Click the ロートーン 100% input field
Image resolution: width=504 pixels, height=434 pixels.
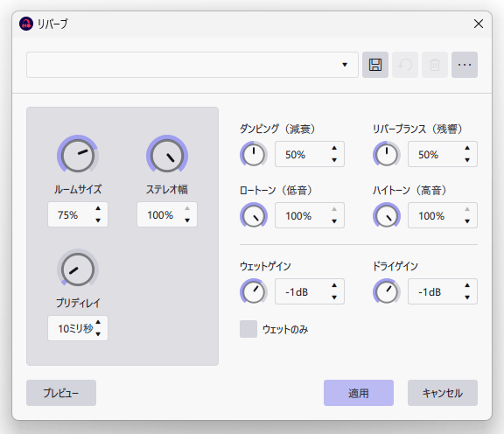(x=310, y=215)
